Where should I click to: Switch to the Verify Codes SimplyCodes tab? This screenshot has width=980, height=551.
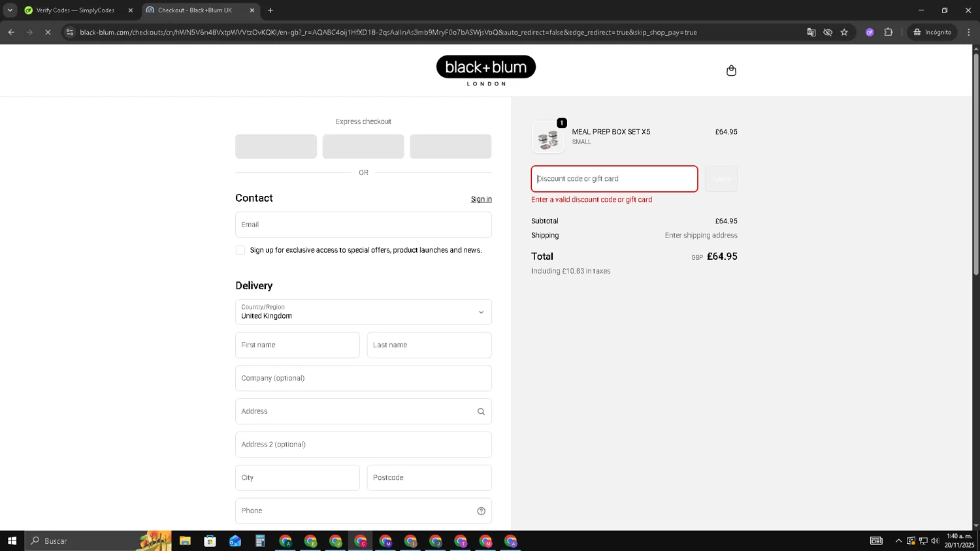pos(75,10)
